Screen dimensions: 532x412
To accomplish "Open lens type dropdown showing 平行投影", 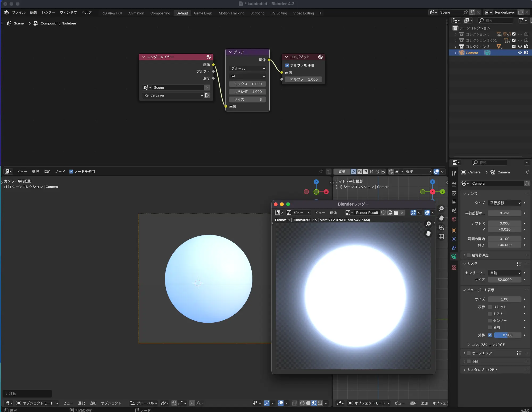I will point(505,203).
